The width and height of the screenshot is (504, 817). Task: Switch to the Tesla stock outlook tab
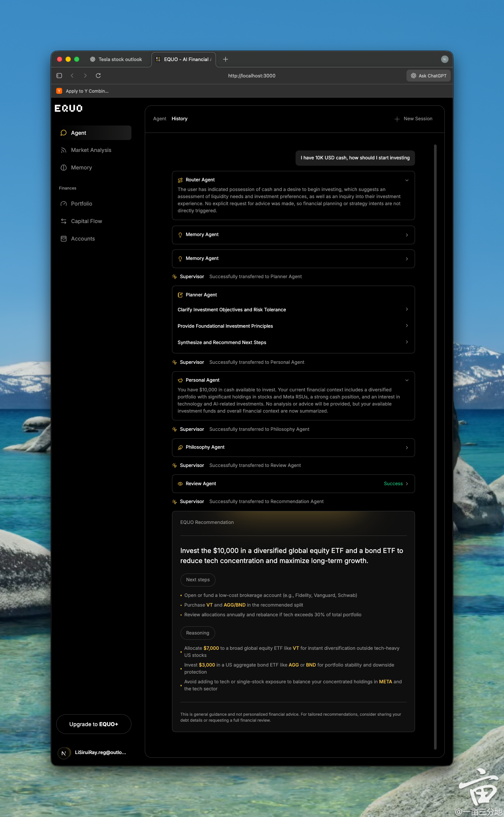click(120, 60)
